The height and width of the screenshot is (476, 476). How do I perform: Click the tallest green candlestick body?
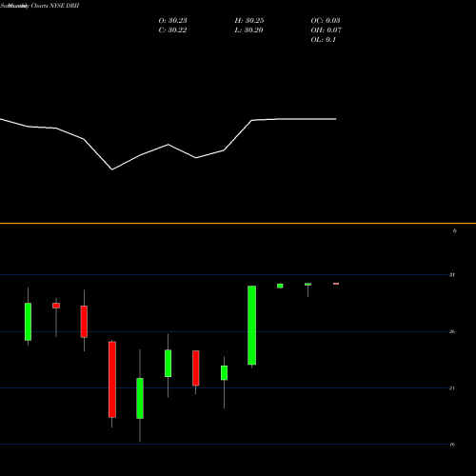252,326
